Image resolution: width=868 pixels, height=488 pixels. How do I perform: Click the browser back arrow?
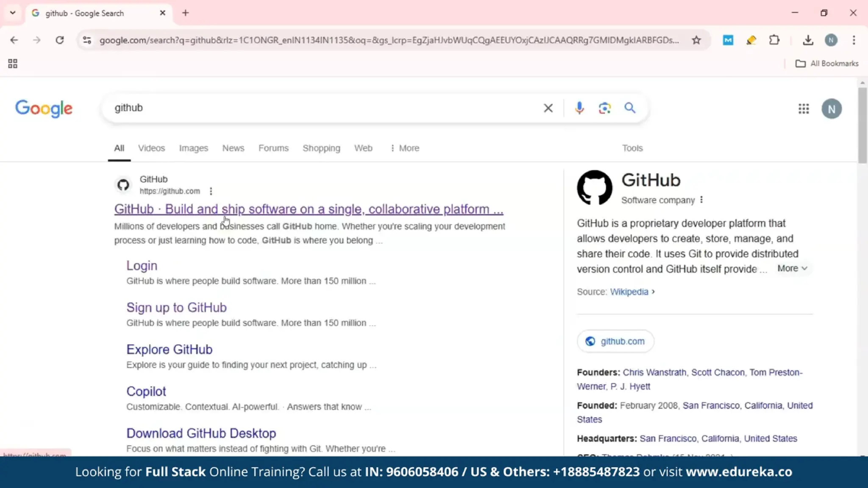point(14,40)
